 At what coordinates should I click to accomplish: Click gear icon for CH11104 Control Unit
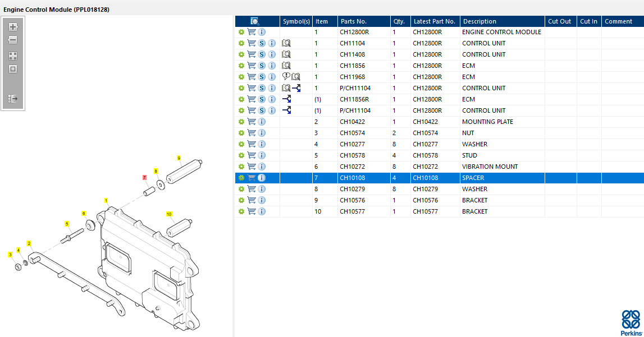241,43
